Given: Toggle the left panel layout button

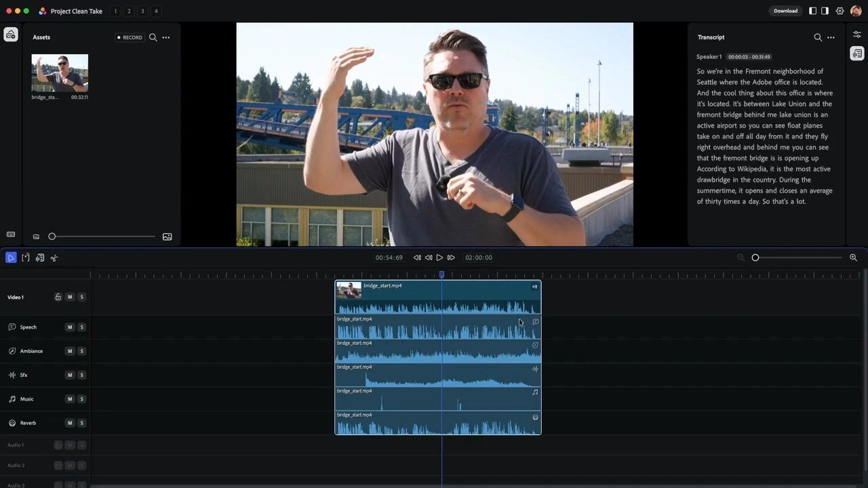Looking at the screenshot, I should pos(812,11).
